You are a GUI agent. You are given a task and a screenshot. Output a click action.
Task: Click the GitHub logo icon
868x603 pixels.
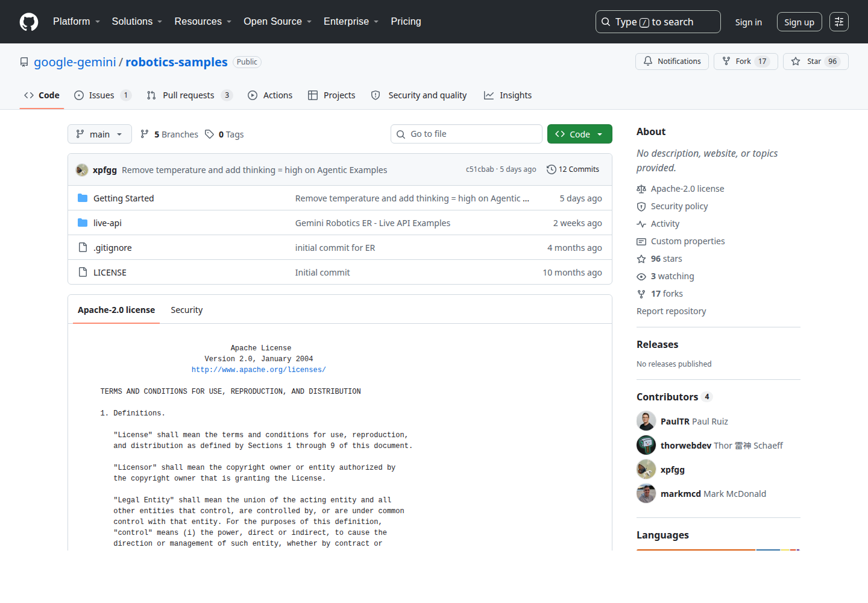[29, 22]
